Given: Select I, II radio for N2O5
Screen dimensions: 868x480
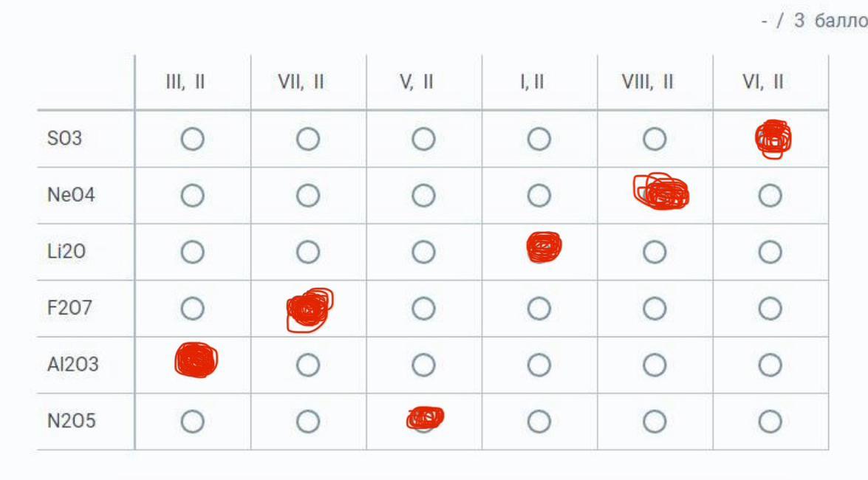Looking at the screenshot, I should [539, 422].
